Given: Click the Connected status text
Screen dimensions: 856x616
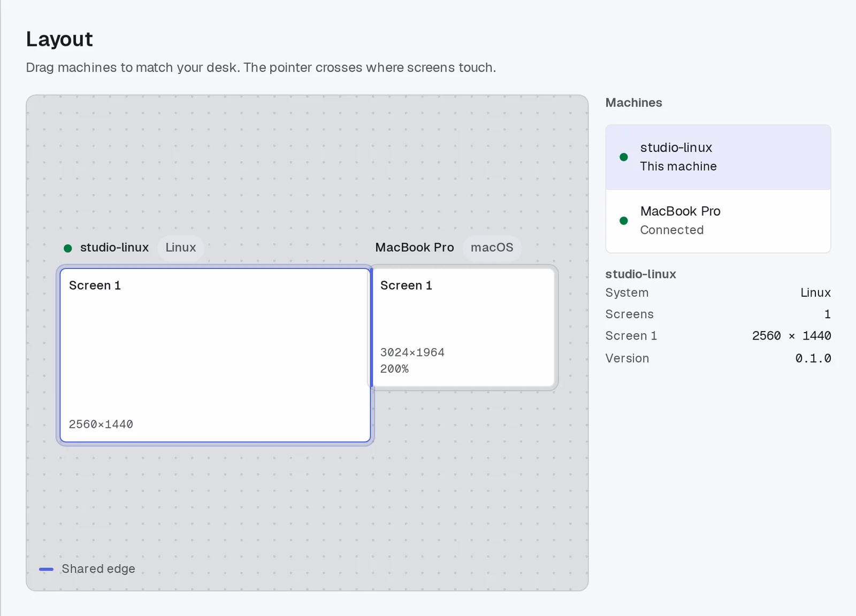Looking at the screenshot, I should [672, 230].
